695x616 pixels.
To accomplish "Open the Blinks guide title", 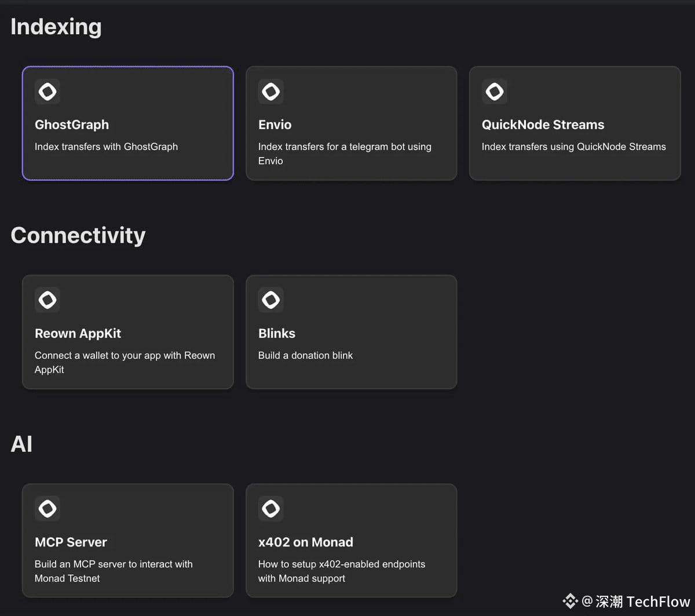I will point(277,333).
